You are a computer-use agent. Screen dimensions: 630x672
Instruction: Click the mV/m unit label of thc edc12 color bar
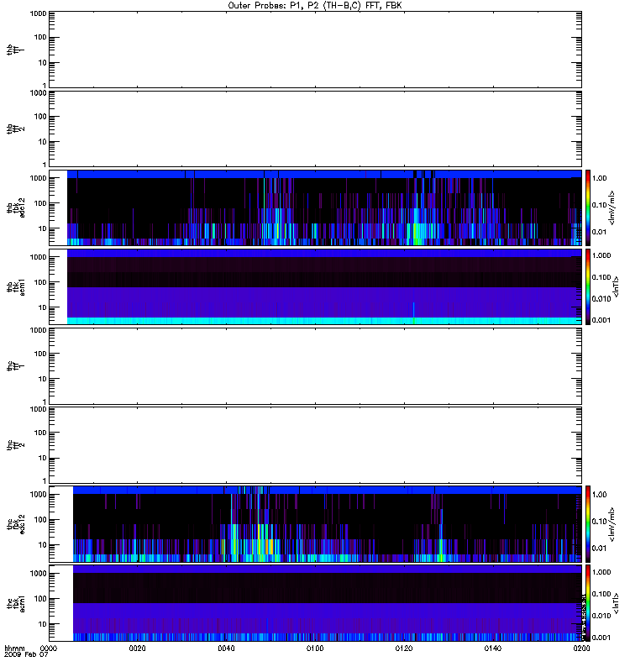click(612, 524)
